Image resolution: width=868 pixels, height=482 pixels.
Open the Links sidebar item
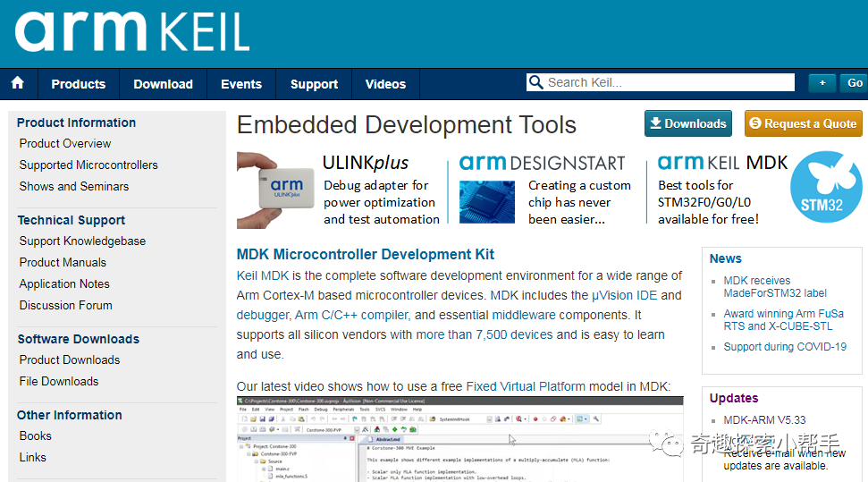(33, 458)
